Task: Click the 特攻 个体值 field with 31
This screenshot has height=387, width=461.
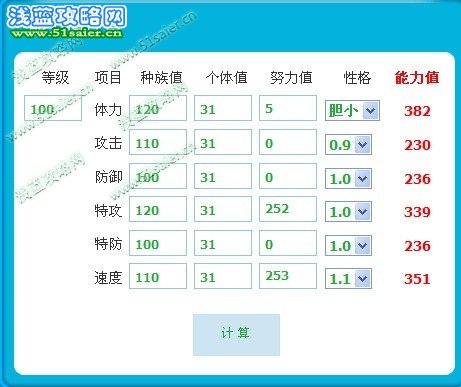Action: (x=223, y=209)
